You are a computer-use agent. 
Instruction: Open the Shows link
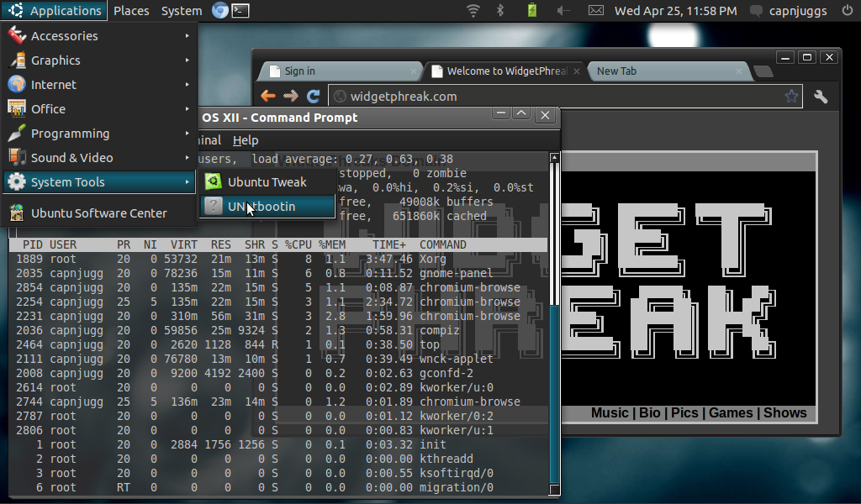coord(785,413)
